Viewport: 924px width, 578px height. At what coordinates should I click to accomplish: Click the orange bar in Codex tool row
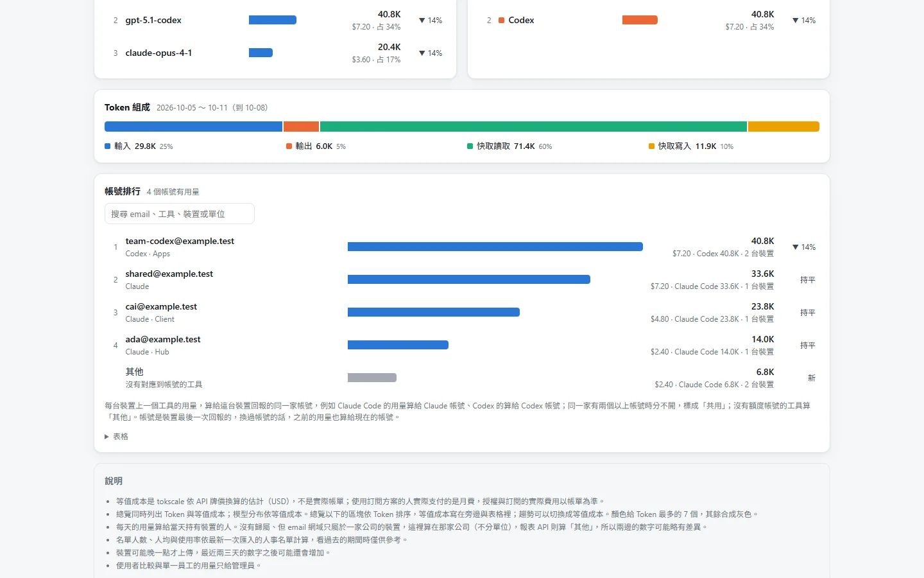pos(640,20)
